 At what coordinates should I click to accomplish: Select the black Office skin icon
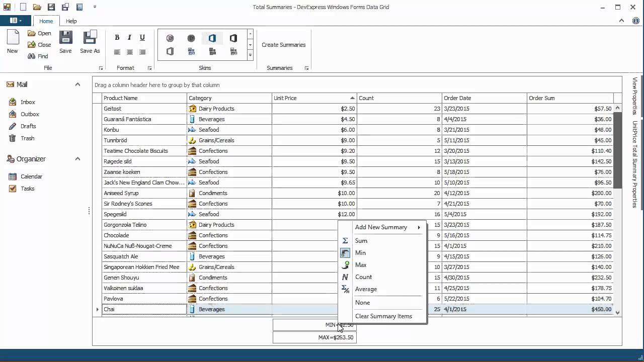233,38
